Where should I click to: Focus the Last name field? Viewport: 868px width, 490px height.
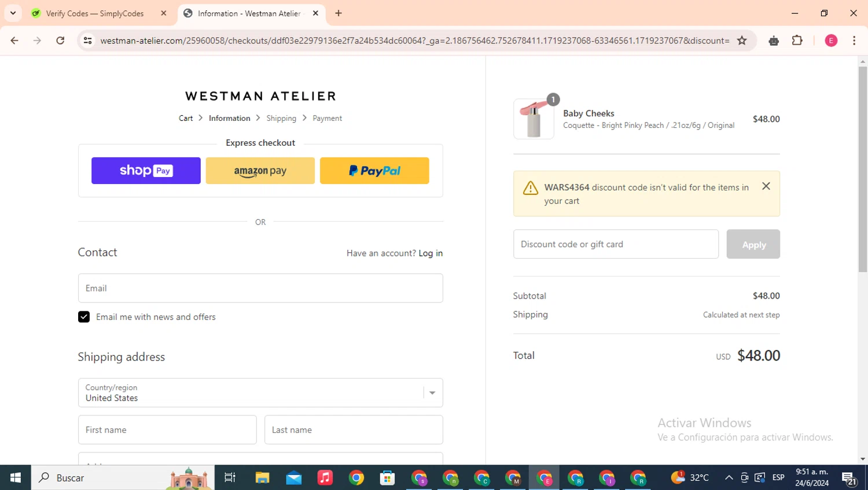click(x=354, y=430)
